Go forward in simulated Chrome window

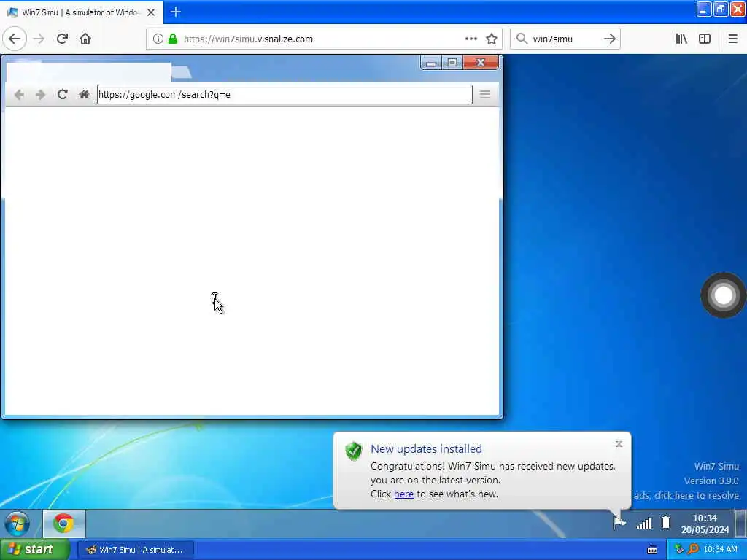point(41,94)
